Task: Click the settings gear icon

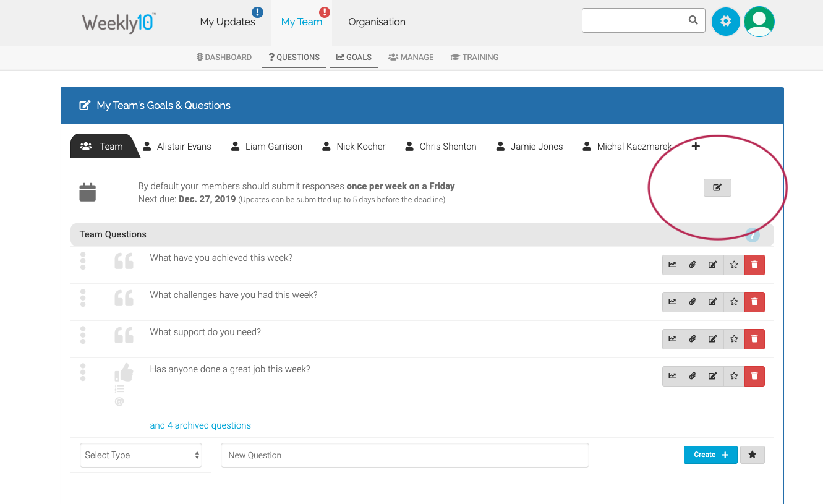Action: [725, 22]
